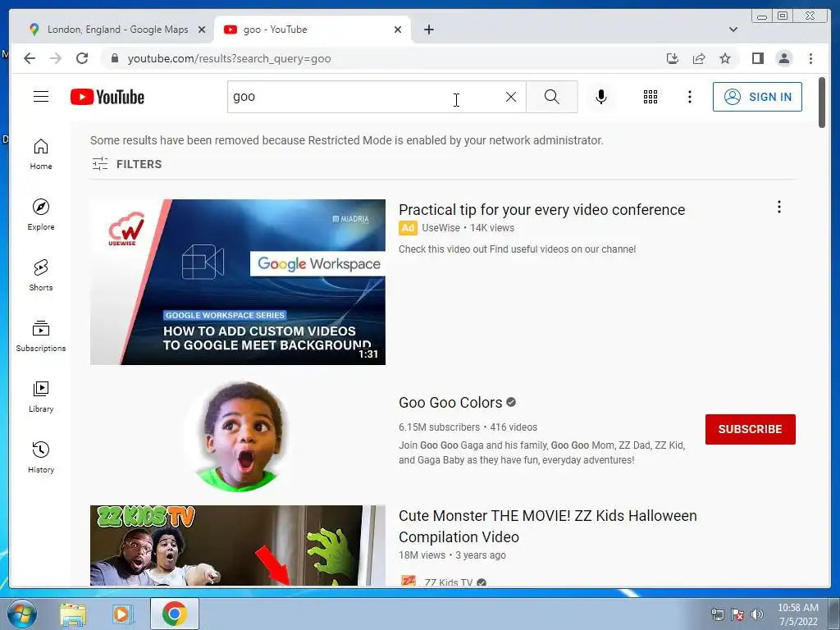This screenshot has width=840, height=630.
Task: Click the network tray icon
Action: [x=717, y=614]
